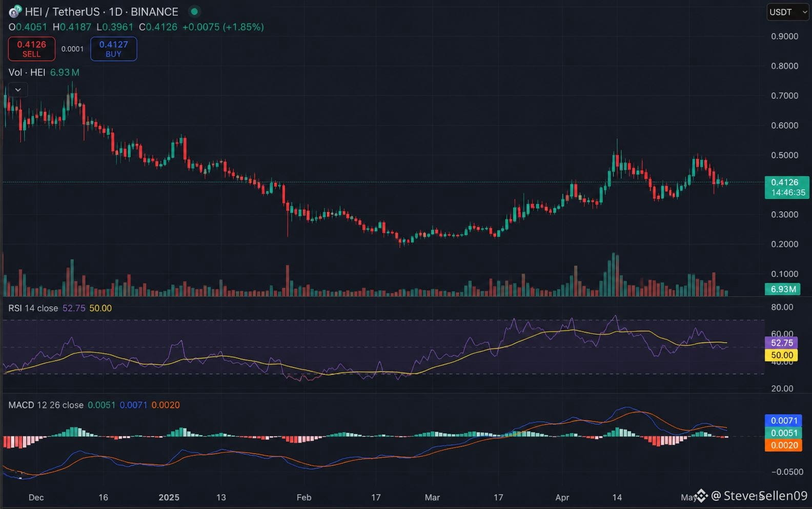Click the purple 52.75 RSI axis label
812x509 pixels.
[x=782, y=343]
